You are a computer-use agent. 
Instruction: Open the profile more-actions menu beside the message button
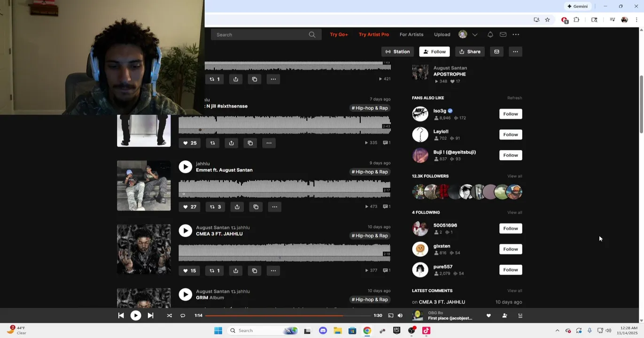(515, 52)
